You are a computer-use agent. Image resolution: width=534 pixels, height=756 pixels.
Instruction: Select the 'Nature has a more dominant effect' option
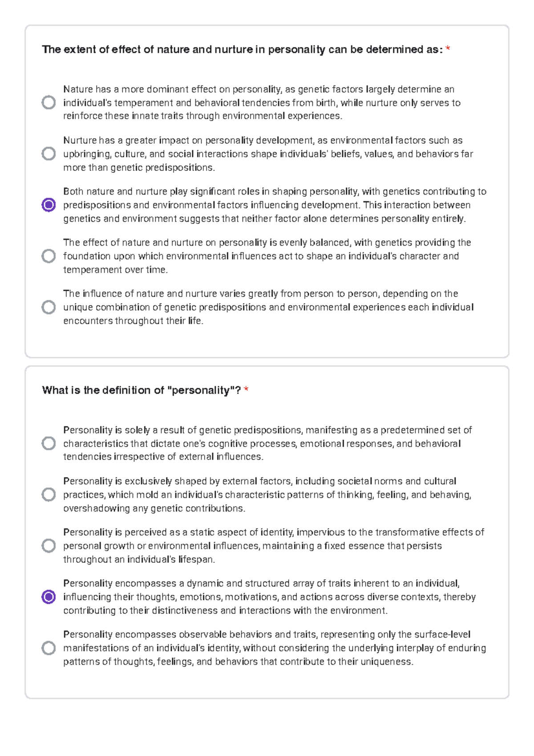pyautogui.click(x=49, y=102)
